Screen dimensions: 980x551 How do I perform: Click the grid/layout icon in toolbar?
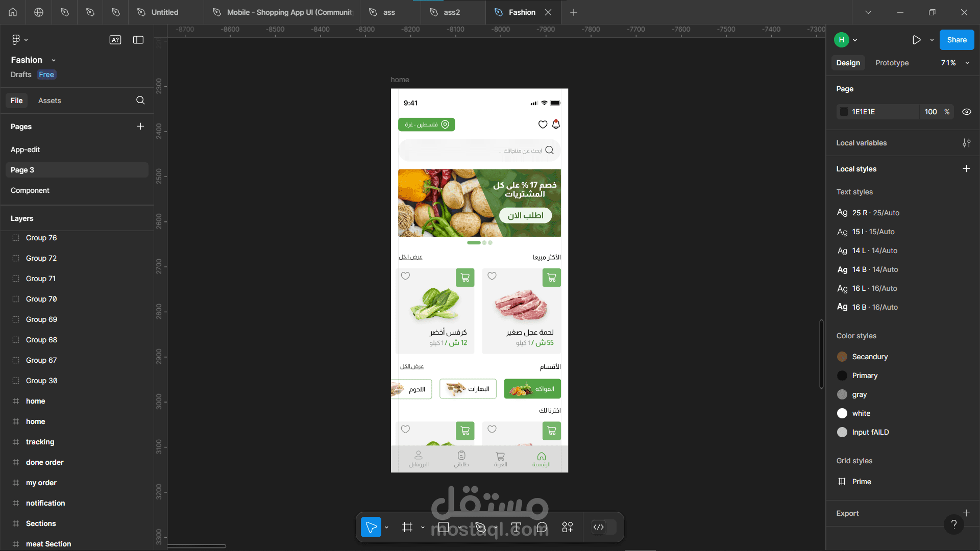click(x=407, y=528)
